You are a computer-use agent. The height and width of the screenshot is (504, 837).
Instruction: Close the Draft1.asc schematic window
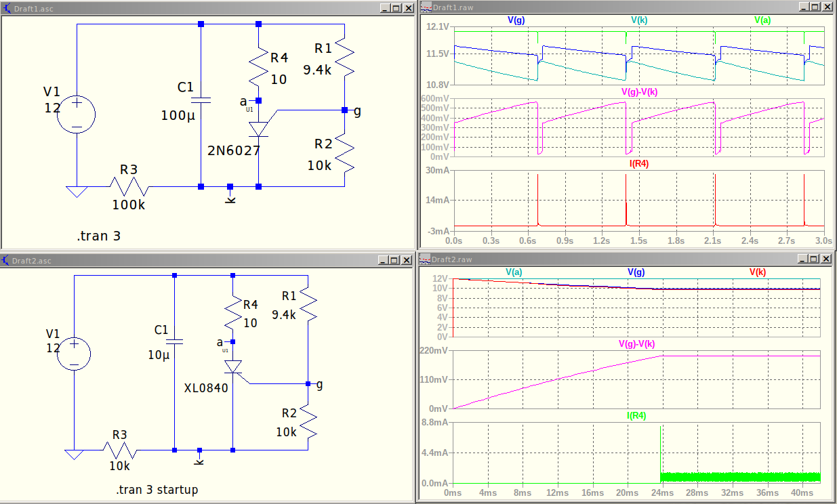coord(409,7)
